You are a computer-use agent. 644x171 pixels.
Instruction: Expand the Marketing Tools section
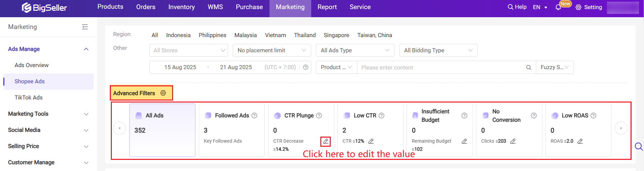[86, 114]
